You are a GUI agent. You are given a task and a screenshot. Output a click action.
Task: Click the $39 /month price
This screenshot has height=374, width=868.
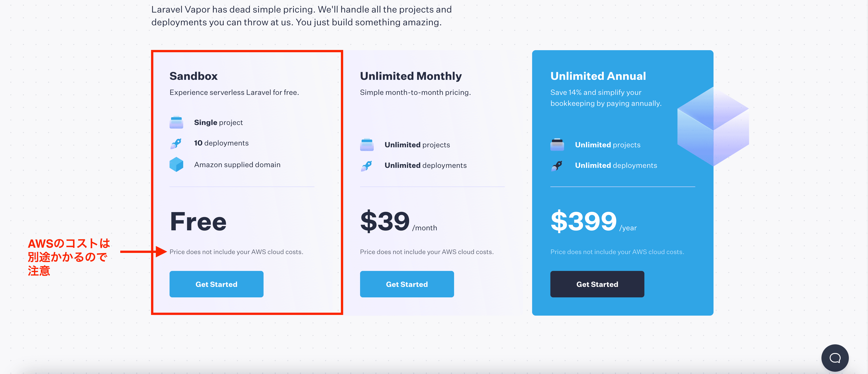click(x=398, y=221)
